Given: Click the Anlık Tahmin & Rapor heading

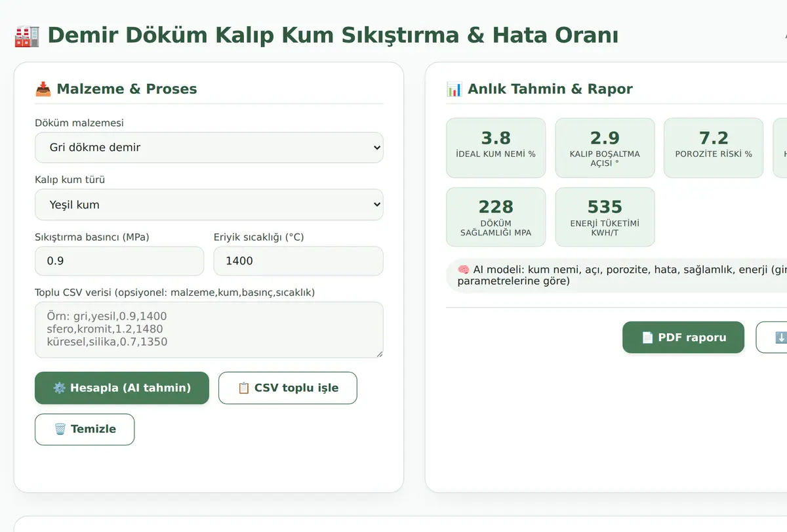Looking at the screenshot, I should tap(550, 89).
